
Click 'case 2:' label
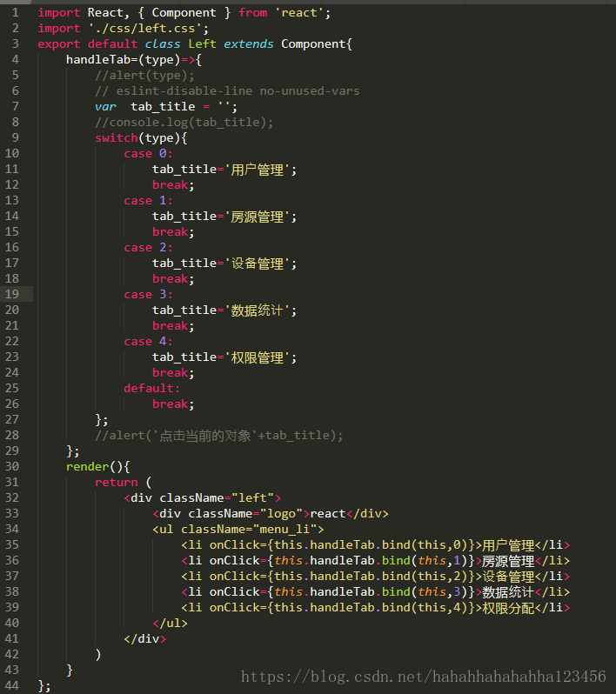click(x=148, y=247)
